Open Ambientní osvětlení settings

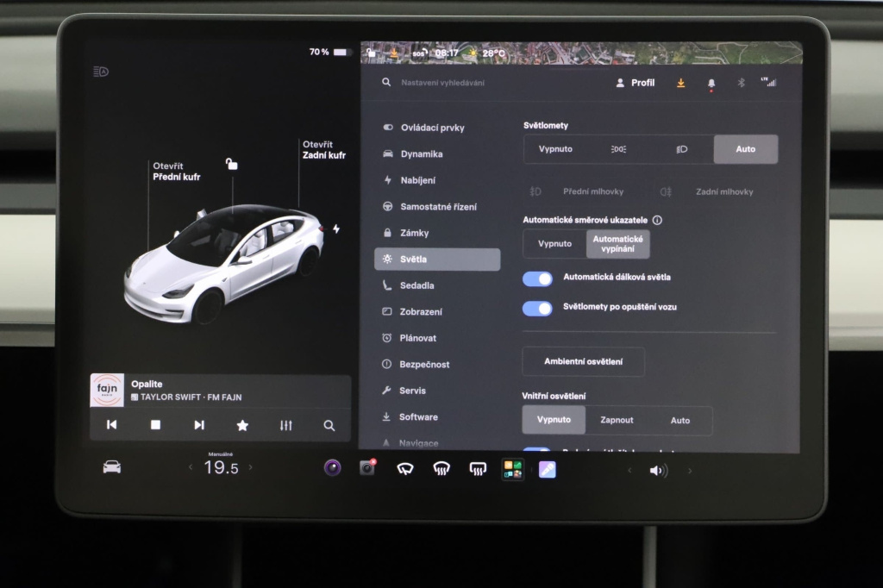(x=584, y=361)
